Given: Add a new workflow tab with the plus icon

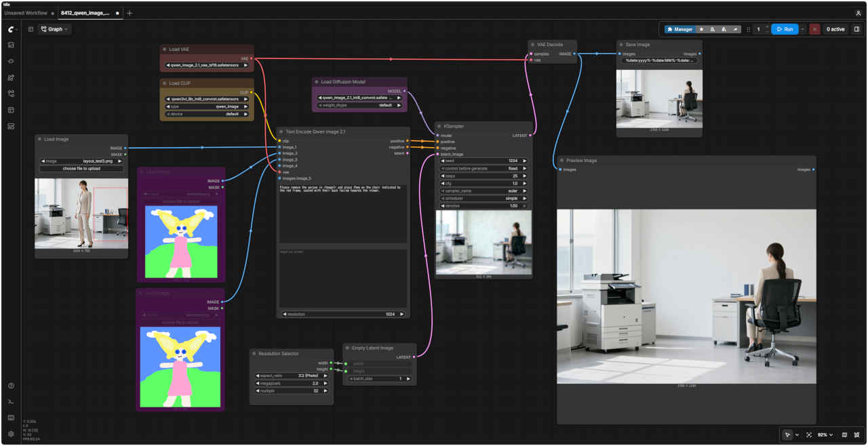Looking at the screenshot, I should [x=130, y=13].
